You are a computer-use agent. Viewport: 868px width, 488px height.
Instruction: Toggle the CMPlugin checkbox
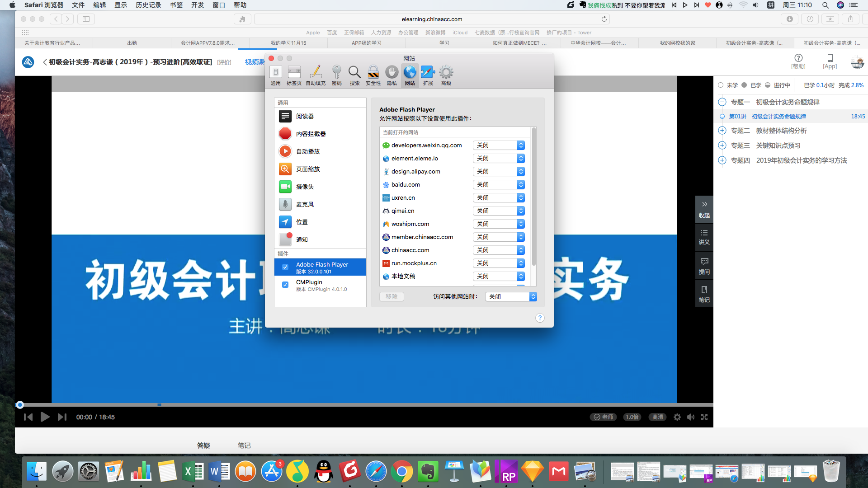tap(285, 285)
